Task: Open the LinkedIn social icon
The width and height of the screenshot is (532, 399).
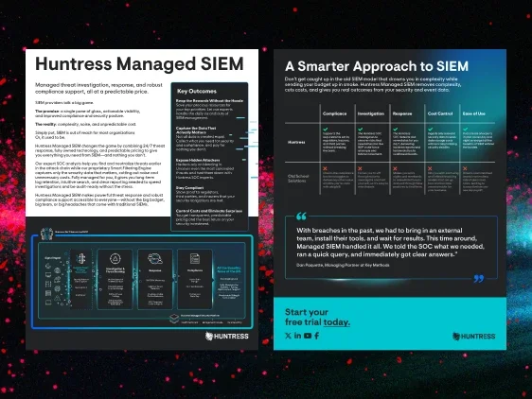Action: pos(297,336)
